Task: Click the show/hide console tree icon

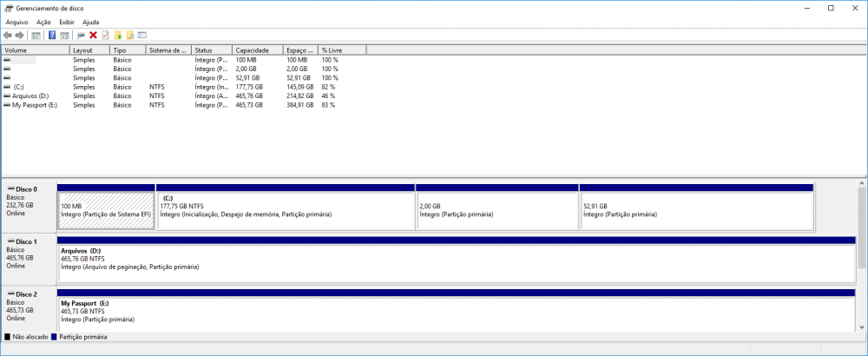Action: [x=36, y=36]
